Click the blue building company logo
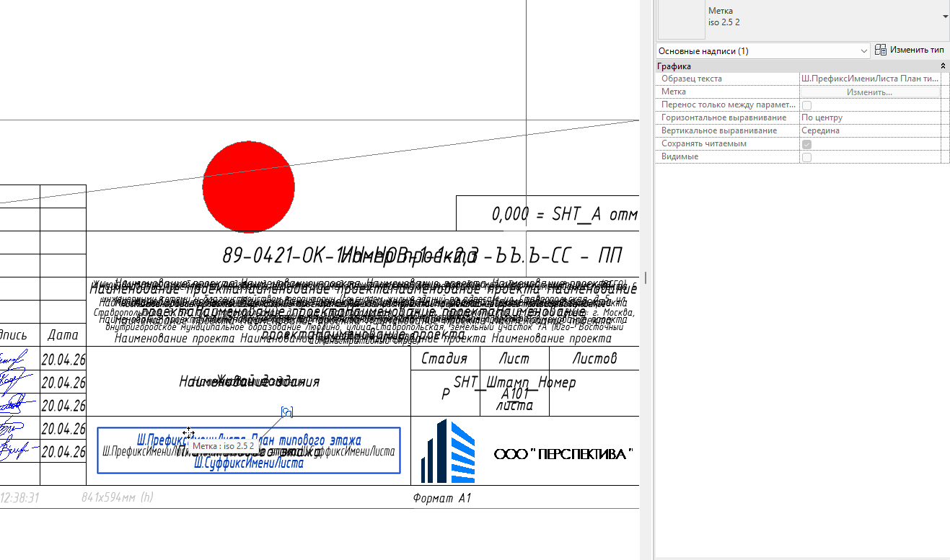This screenshot has height=560, width=950. (x=447, y=451)
